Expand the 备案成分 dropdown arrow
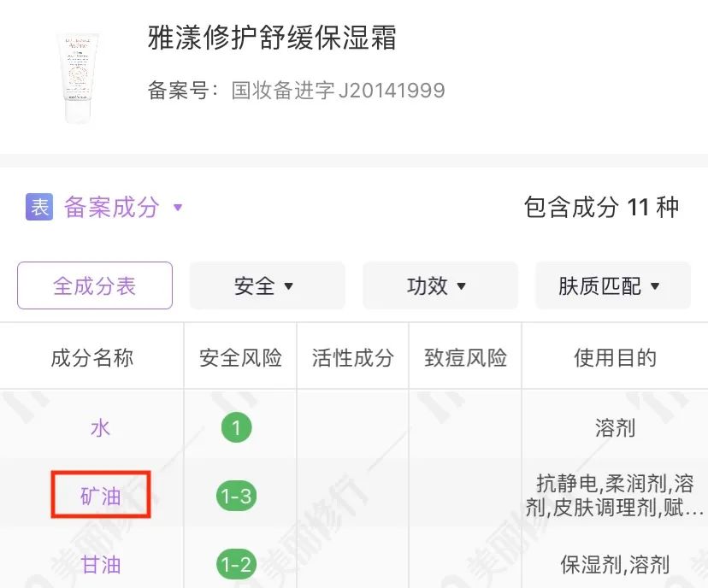The height and width of the screenshot is (588, 708). [x=178, y=208]
